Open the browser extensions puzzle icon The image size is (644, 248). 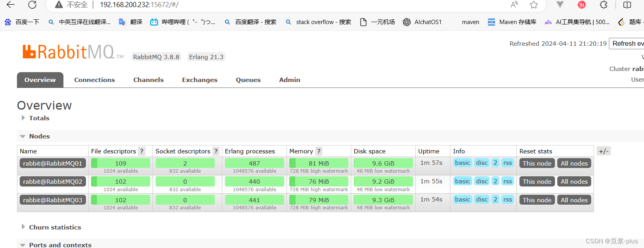(x=603, y=5)
